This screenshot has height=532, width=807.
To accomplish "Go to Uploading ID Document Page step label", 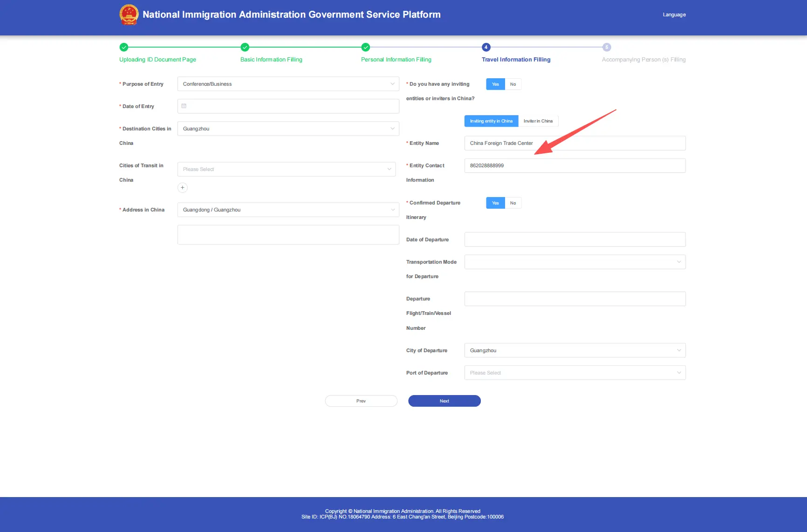I will (157, 60).
